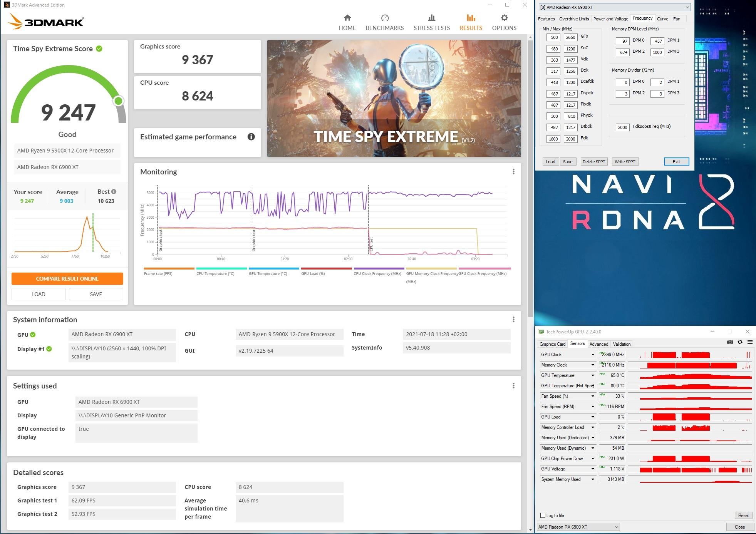756x534 pixels.
Task: Open the Options gear icon
Action: [x=504, y=18]
